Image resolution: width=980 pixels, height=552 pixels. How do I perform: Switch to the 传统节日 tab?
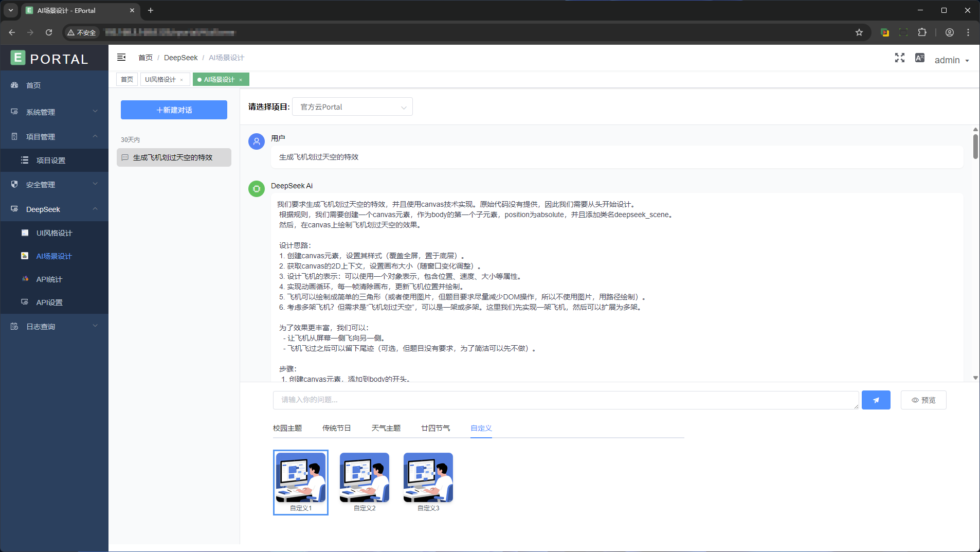tap(337, 428)
